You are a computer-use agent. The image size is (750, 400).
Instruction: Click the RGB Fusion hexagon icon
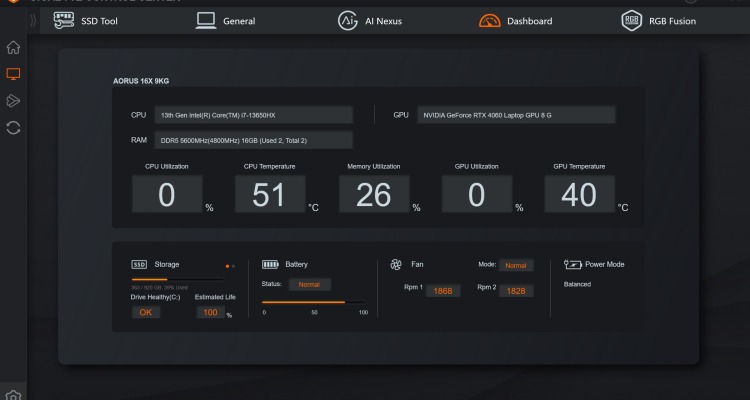click(631, 21)
